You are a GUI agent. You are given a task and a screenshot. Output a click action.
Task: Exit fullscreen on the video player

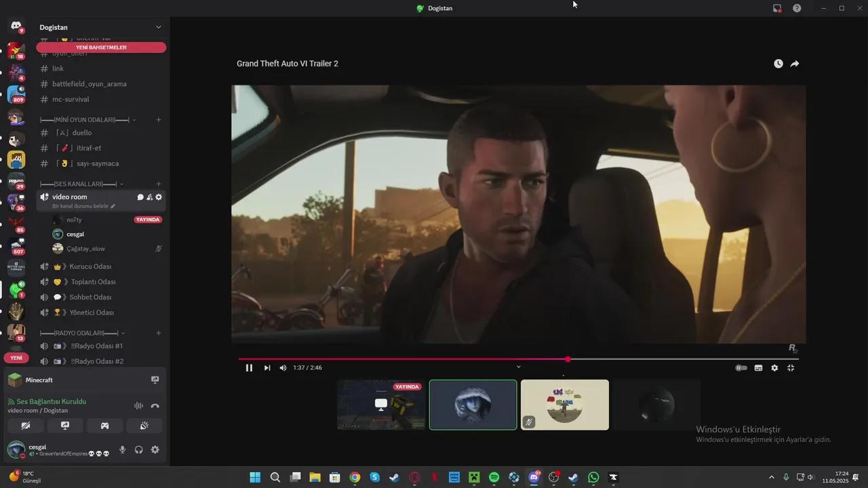[791, 368]
